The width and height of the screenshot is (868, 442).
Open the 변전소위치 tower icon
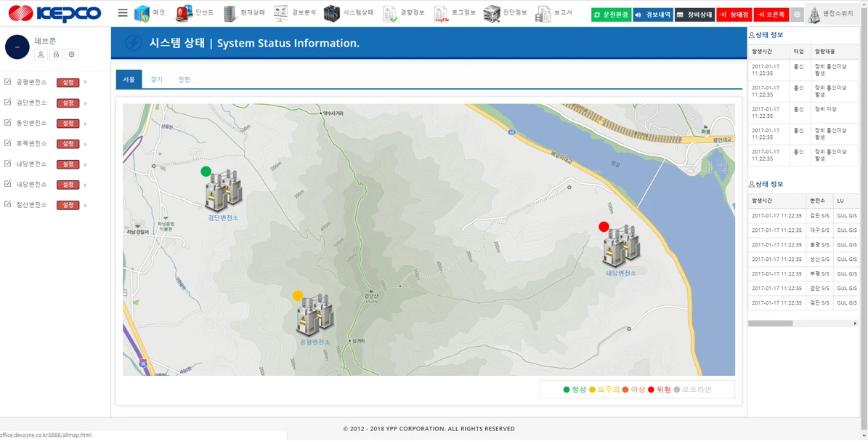tap(814, 15)
